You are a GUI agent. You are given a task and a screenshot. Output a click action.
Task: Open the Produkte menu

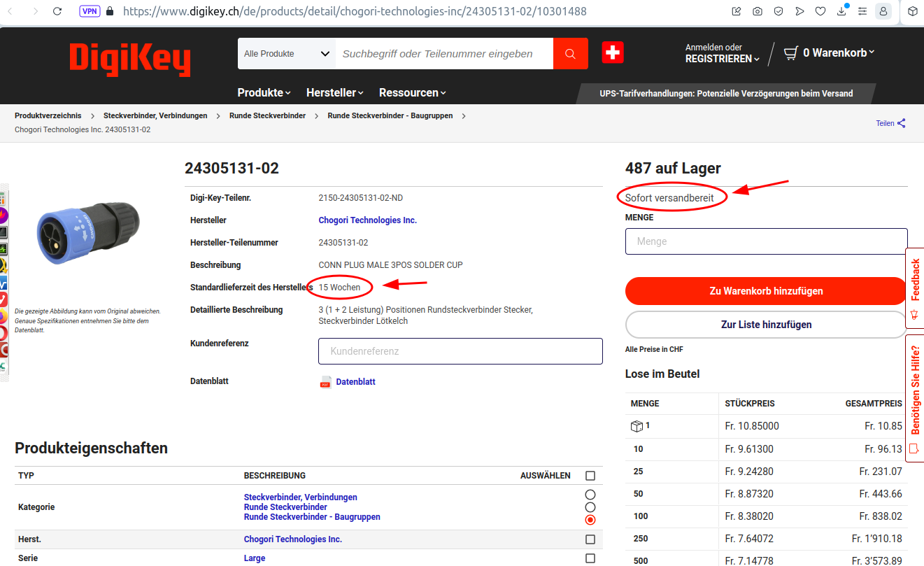point(263,92)
